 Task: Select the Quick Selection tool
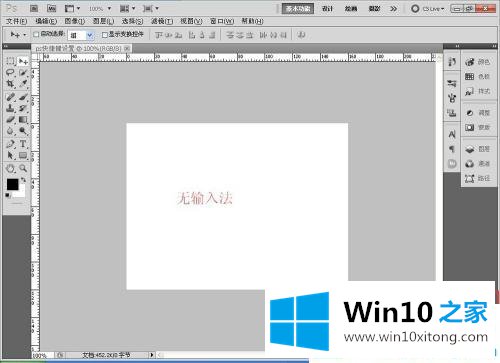(x=23, y=72)
